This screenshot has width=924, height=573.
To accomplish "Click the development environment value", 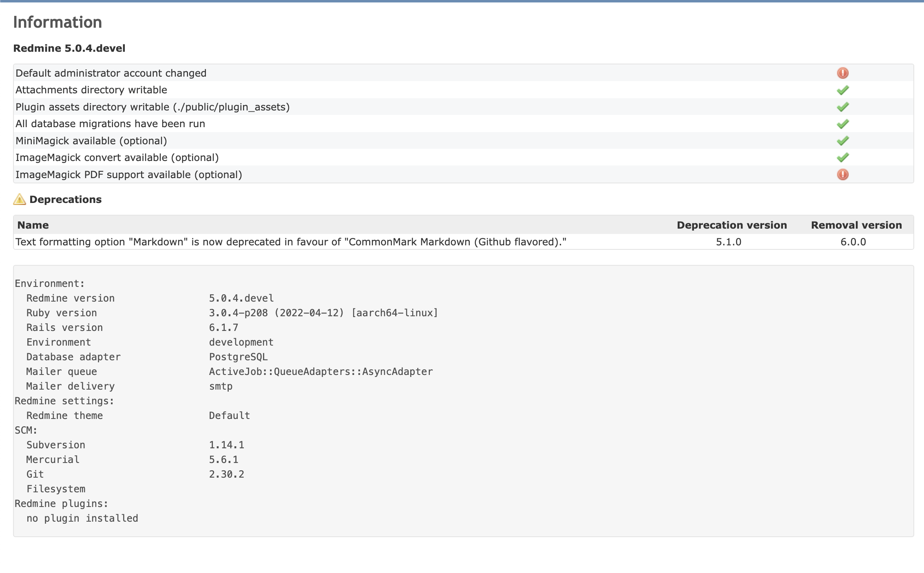I will 241,342.
